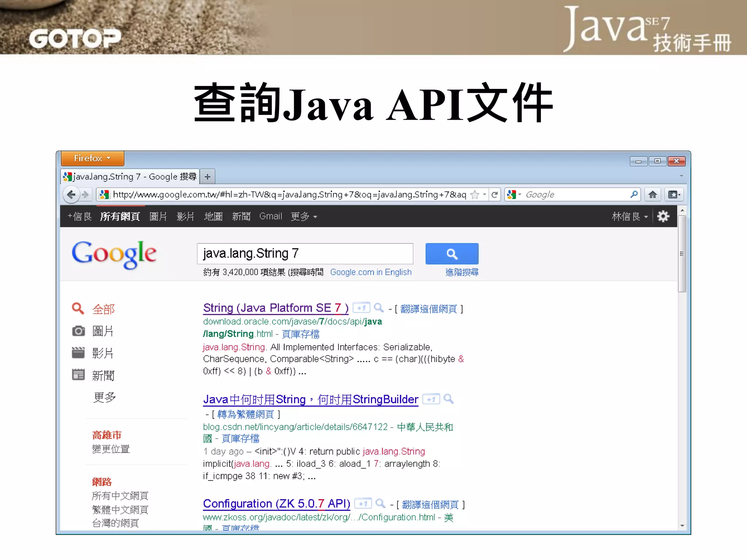The image size is (747, 560).
Task: Open the +信良 Google Plus link
Action: 80,217
